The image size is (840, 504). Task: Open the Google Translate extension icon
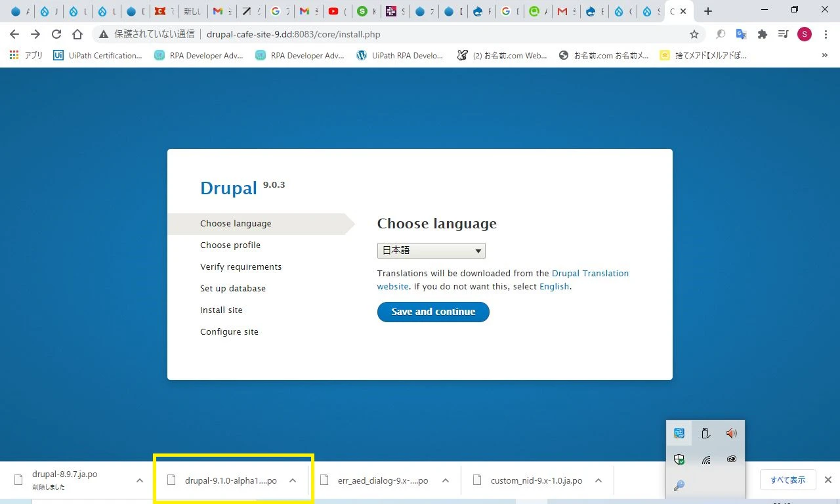741,34
